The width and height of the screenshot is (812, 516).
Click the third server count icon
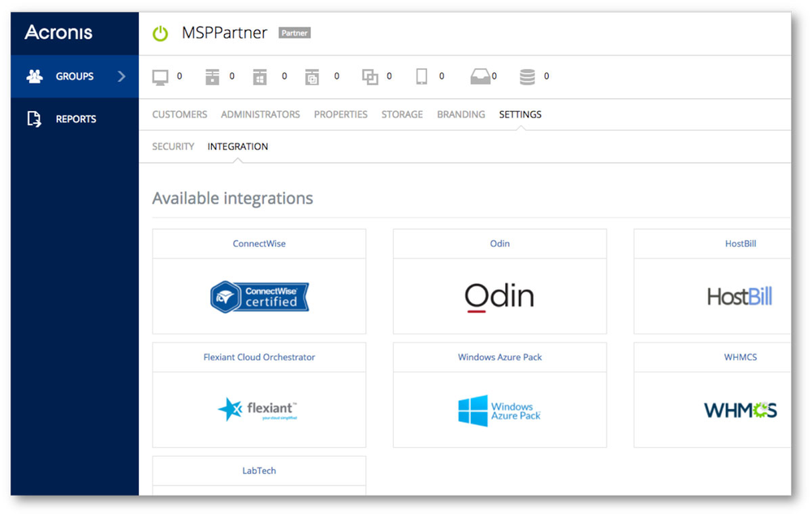(x=312, y=76)
